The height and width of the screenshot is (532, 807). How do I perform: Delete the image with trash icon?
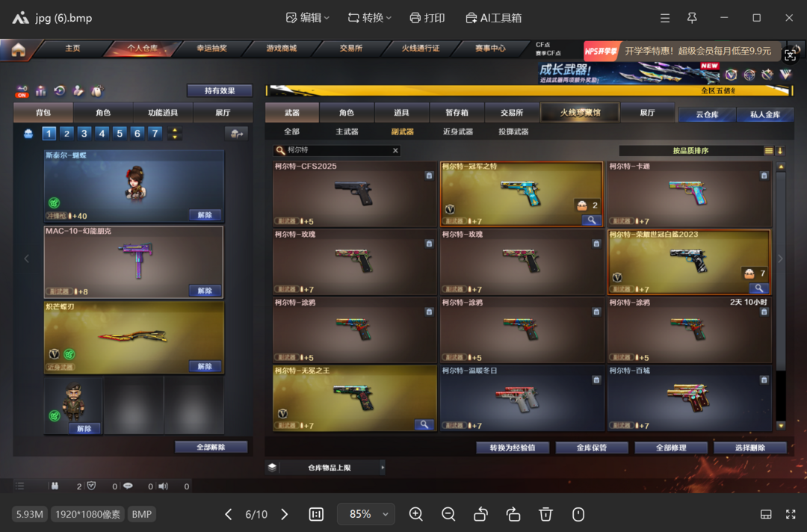coord(545,514)
